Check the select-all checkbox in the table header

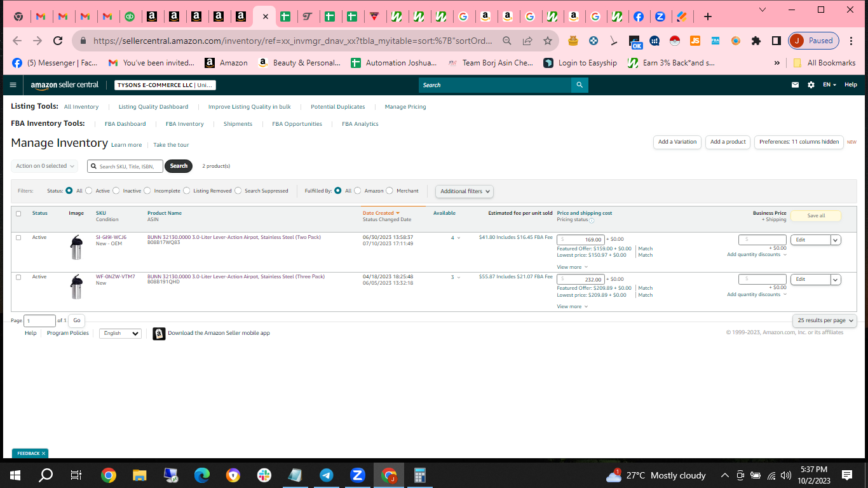[18, 213]
